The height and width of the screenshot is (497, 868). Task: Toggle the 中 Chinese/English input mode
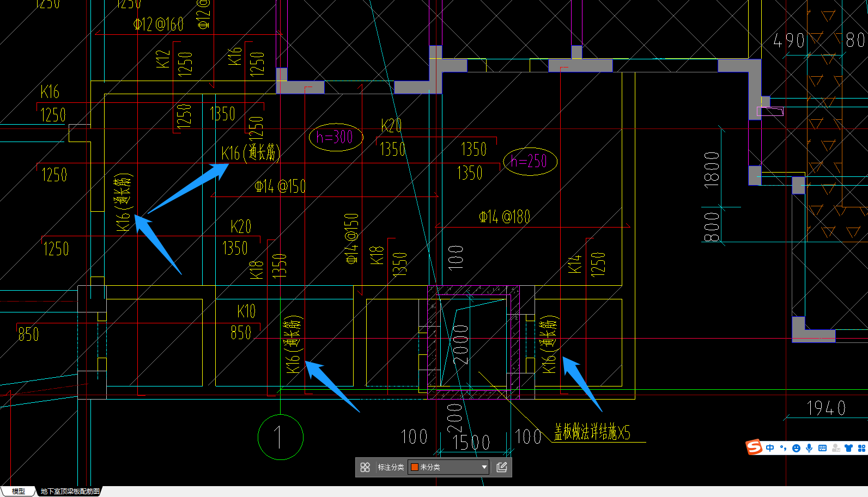tap(770, 448)
